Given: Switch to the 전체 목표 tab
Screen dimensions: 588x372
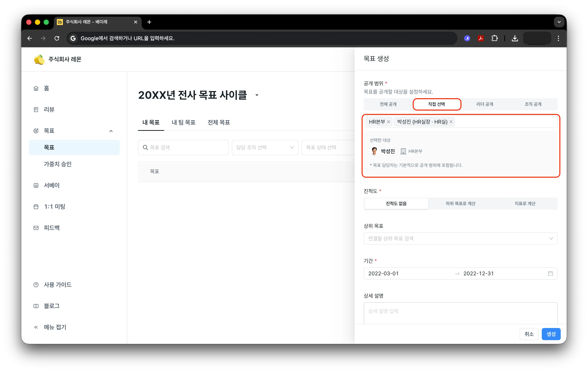Looking at the screenshot, I should click(x=219, y=122).
